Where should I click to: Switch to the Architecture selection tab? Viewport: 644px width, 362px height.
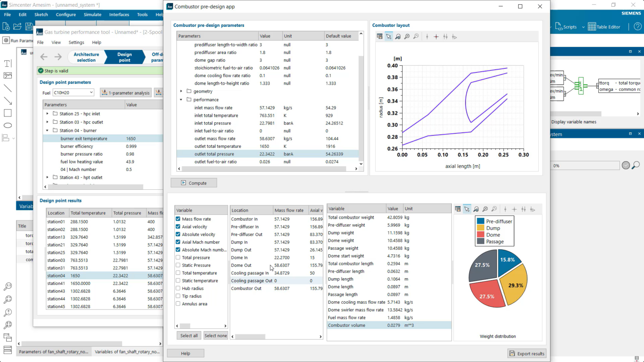pos(86,57)
